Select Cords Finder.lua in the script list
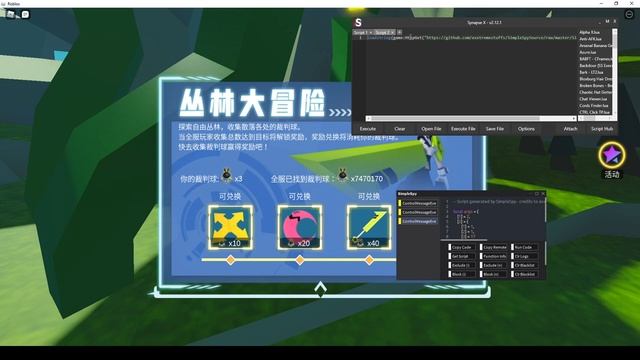Image resolution: width=640 pixels, height=360 pixels. [593, 105]
